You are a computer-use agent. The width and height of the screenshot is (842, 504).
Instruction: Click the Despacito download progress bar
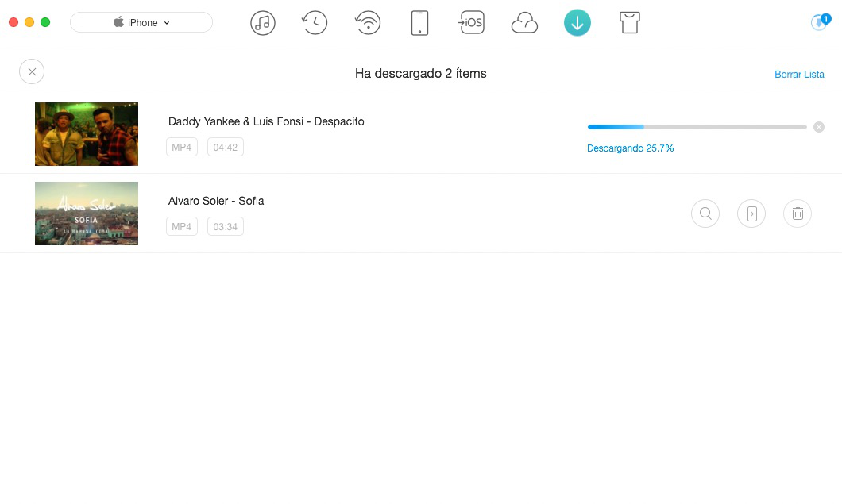coord(697,127)
